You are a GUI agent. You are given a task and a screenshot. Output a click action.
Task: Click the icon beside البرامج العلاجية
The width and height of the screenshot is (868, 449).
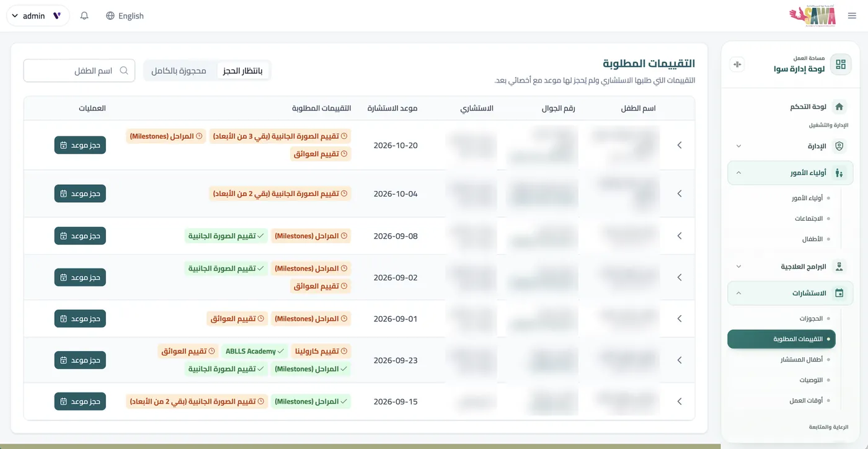coord(839,267)
